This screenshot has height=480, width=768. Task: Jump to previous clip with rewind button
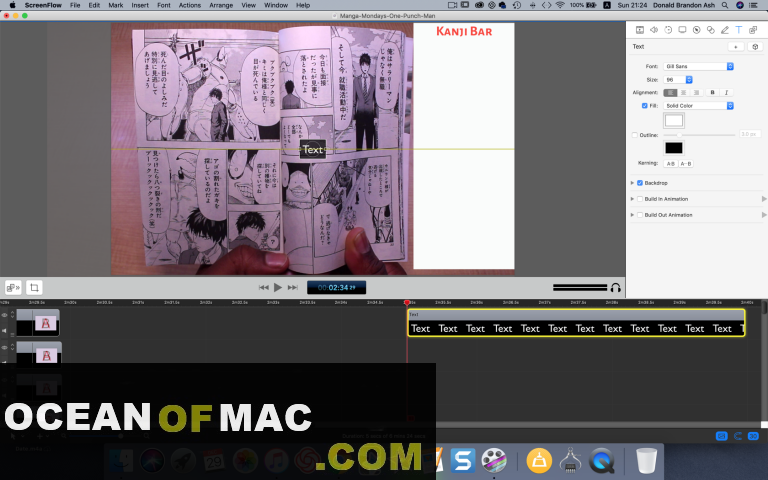click(264, 288)
